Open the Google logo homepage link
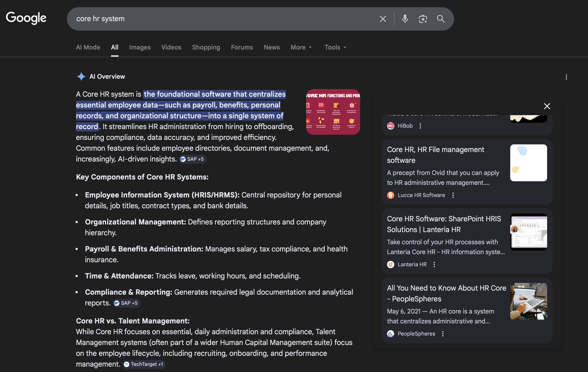The width and height of the screenshot is (588, 372). pyautogui.click(x=26, y=18)
